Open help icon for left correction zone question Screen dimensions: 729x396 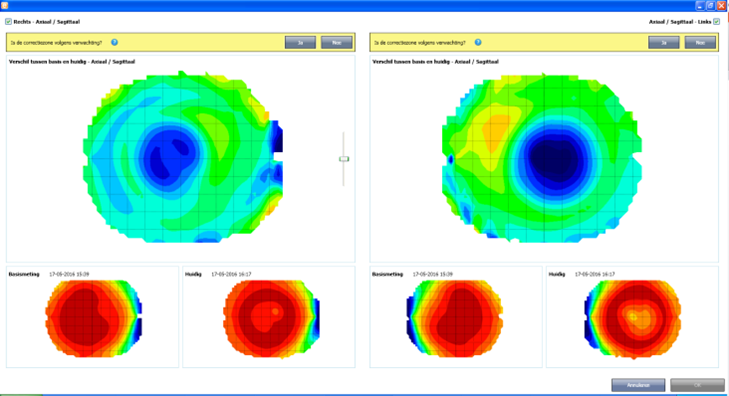114,42
